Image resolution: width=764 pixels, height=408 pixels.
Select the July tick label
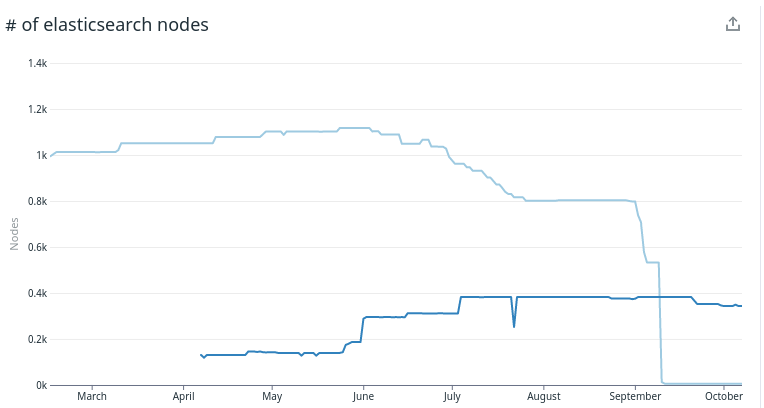(452, 396)
